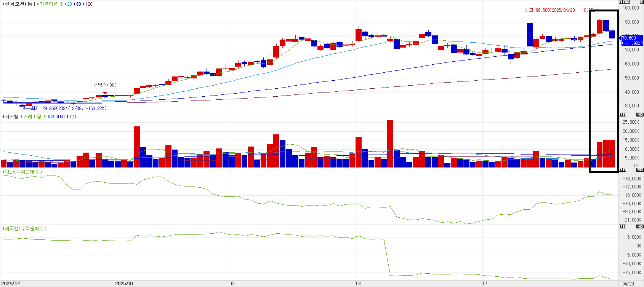Click the 거래량 volume panel label

(x=11, y=116)
